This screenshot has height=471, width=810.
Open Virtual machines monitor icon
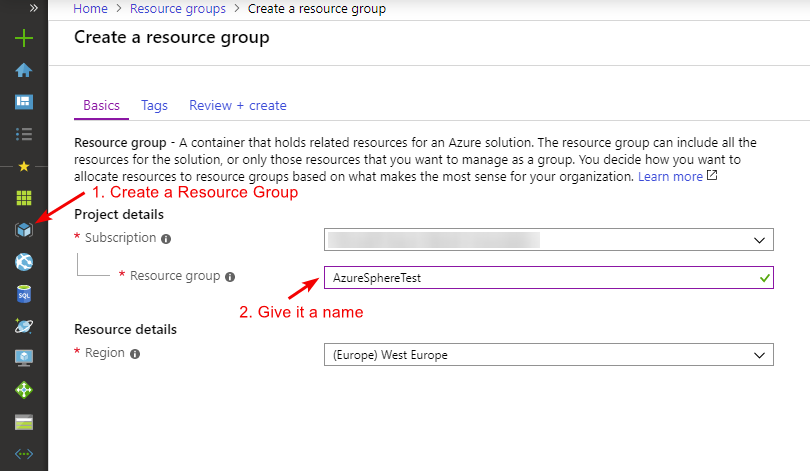[x=24, y=358]
